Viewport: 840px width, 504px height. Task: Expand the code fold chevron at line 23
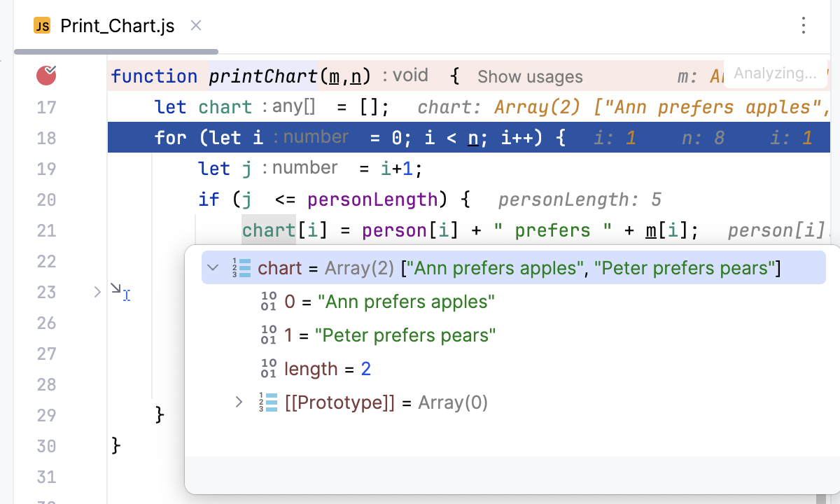pyautogui.click(x=97, y=291)
